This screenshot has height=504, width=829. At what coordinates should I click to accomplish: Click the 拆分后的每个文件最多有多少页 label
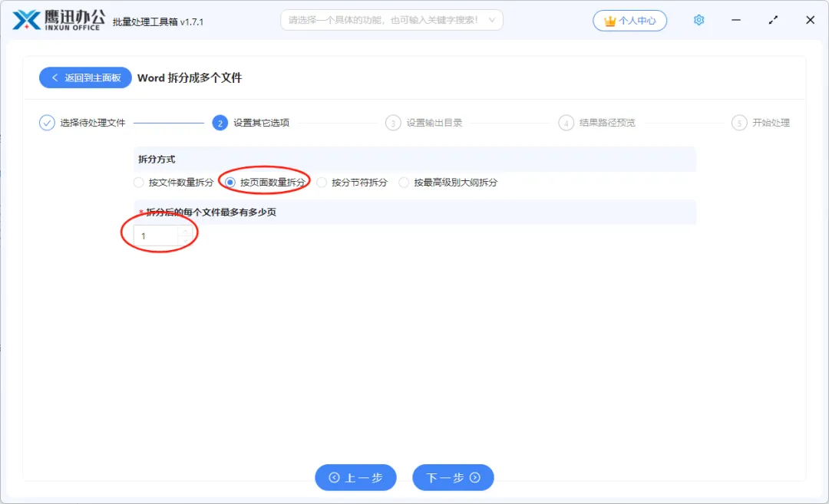(x=210, y=212)
